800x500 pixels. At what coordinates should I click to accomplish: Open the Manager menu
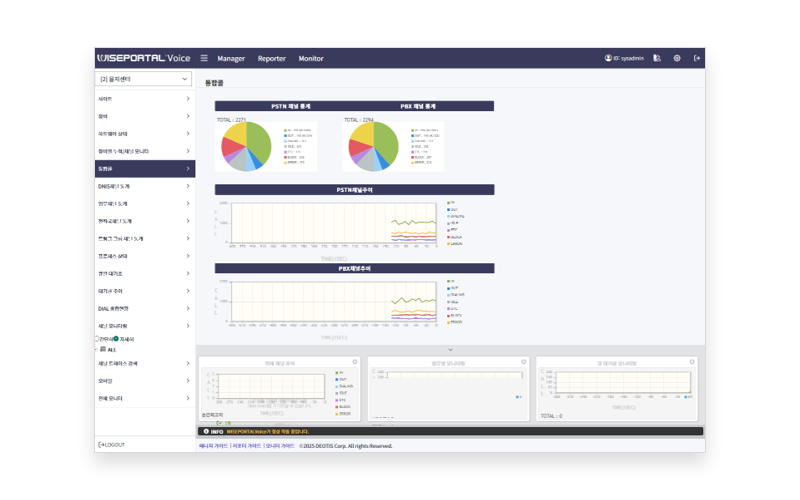coord(231,58)
